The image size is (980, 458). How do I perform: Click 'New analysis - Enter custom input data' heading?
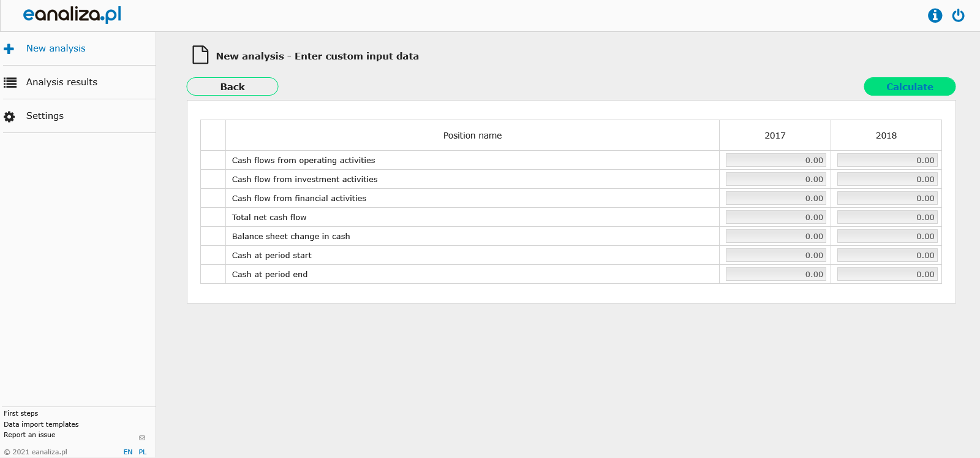[317, 56]
